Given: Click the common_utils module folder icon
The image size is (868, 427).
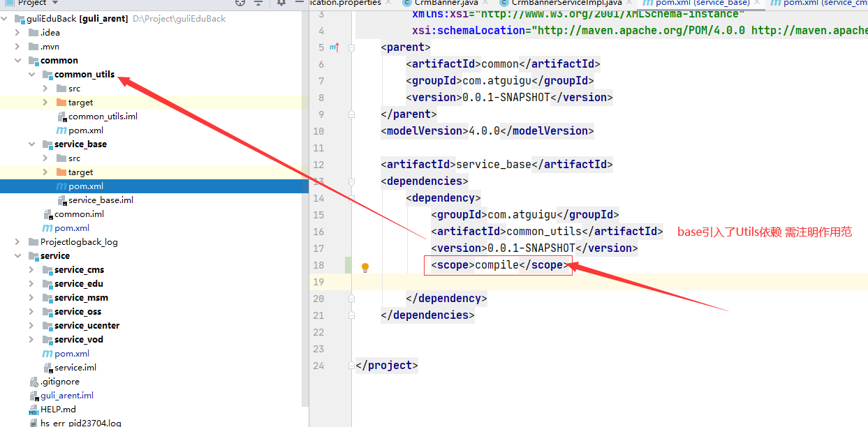Looking at the screenshot, I should [47, 75].
